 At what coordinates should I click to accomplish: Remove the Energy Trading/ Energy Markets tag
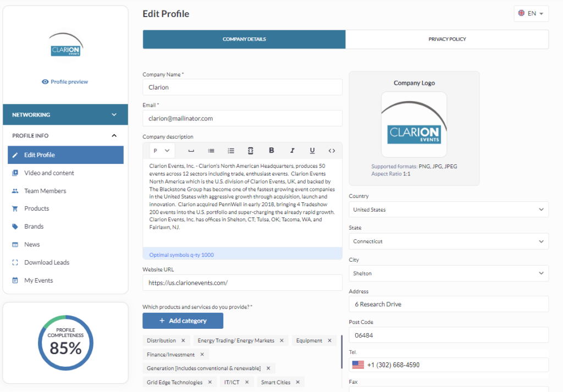281,341
